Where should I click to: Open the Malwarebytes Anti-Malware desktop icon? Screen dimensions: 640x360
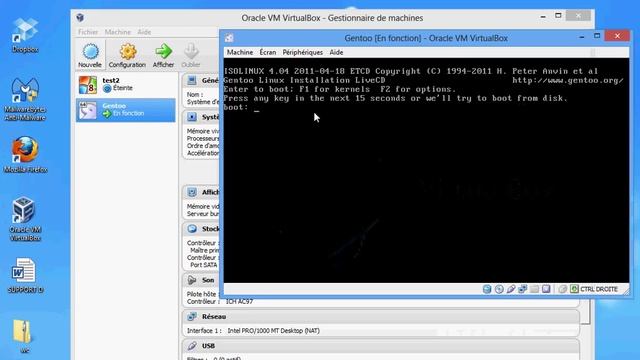[x=25, y=99]
